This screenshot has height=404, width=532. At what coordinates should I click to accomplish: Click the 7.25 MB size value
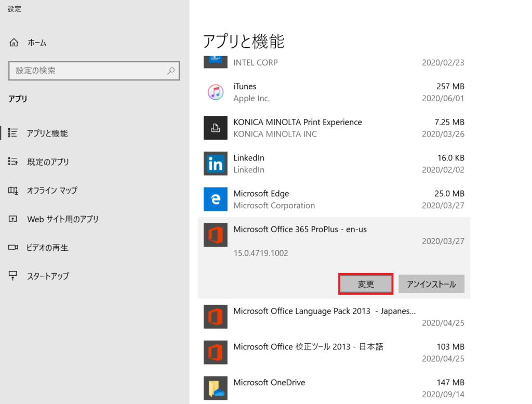(449, 122)
